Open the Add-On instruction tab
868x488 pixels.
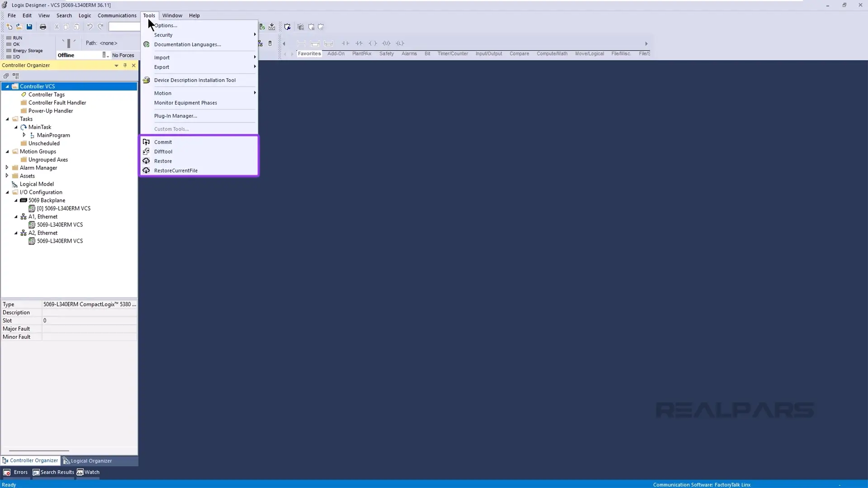[x=335, y=54]
